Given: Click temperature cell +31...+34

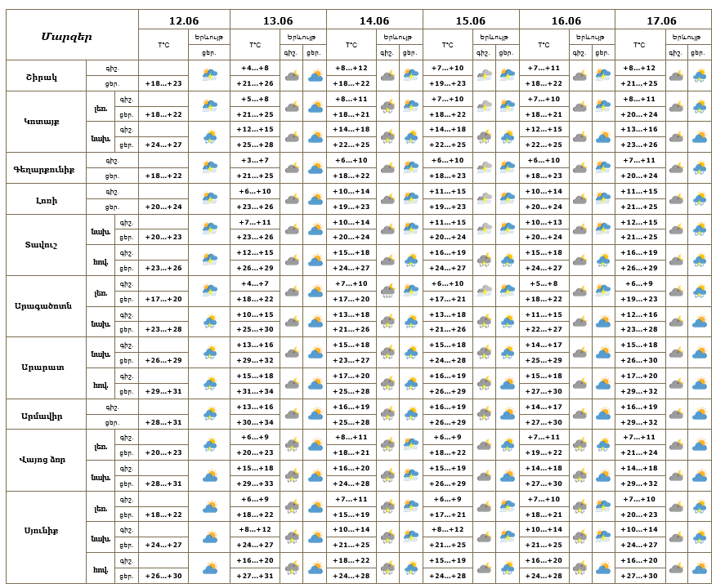Looking at the screenshot, I should (255, 391).
